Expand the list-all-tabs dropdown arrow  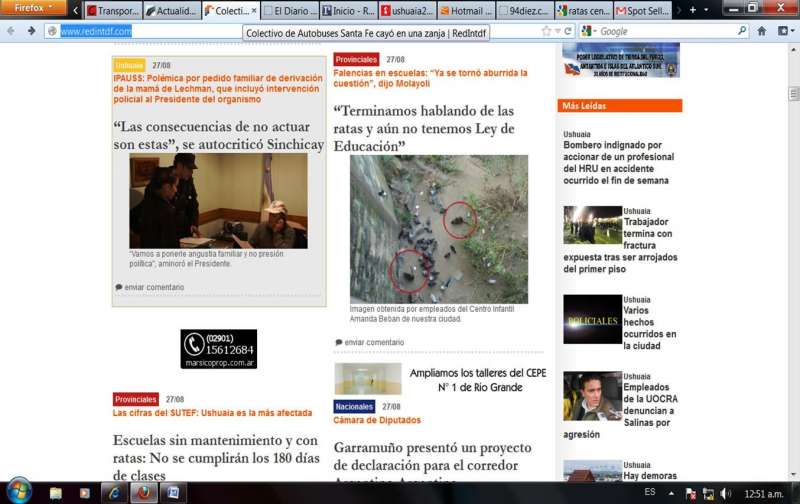click(x=707, y=10)
